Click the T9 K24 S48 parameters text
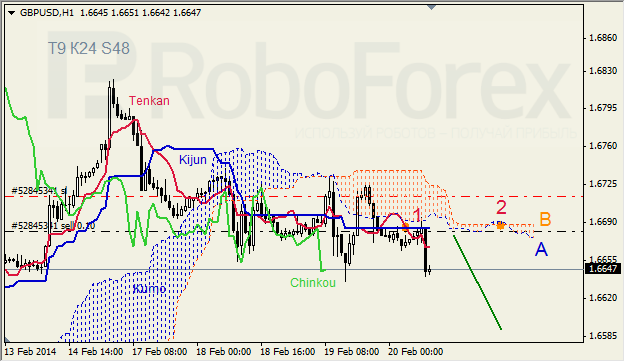Screen dimensions: 625x362 pyautogui.click(x=89, y=49)
